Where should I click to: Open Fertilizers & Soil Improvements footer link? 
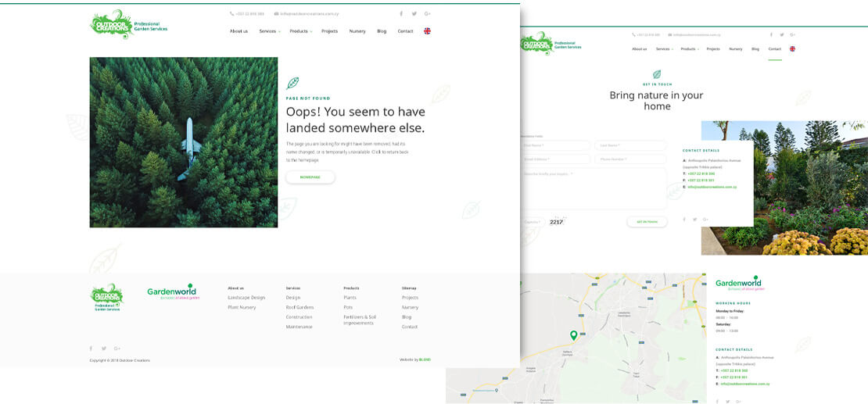[360, 320]
